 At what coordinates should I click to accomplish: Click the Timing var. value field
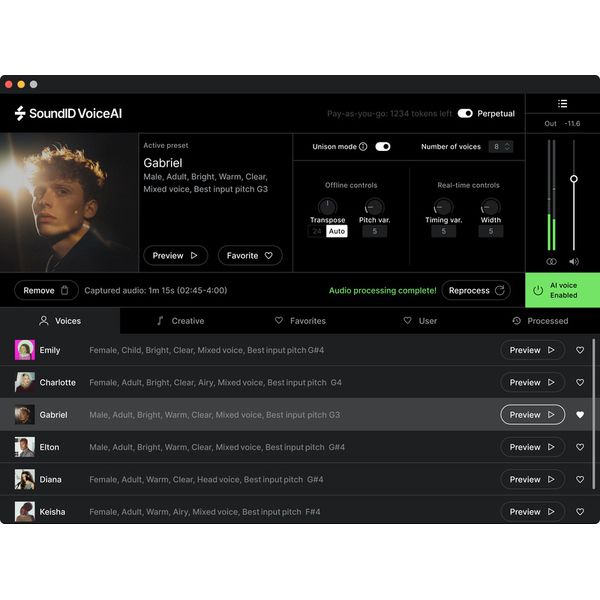443,231
